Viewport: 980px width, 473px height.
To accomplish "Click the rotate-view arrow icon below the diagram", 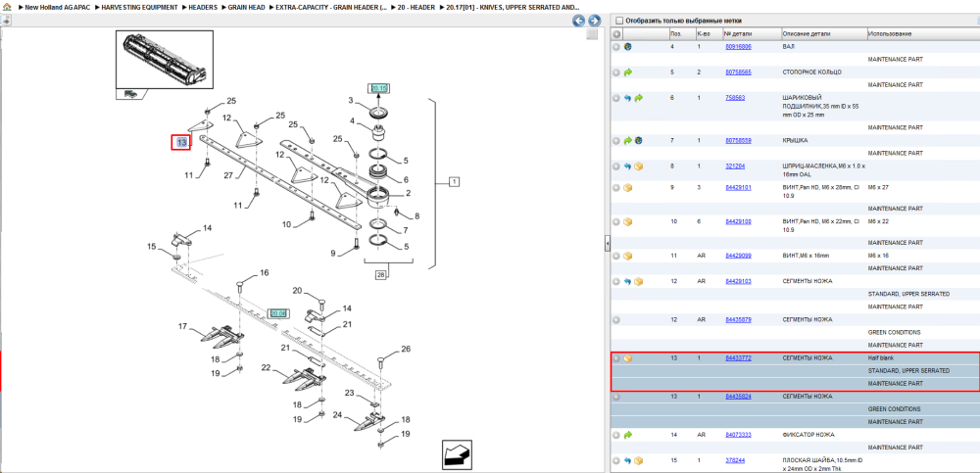I will pyautogui.click(x=457, y=454).
